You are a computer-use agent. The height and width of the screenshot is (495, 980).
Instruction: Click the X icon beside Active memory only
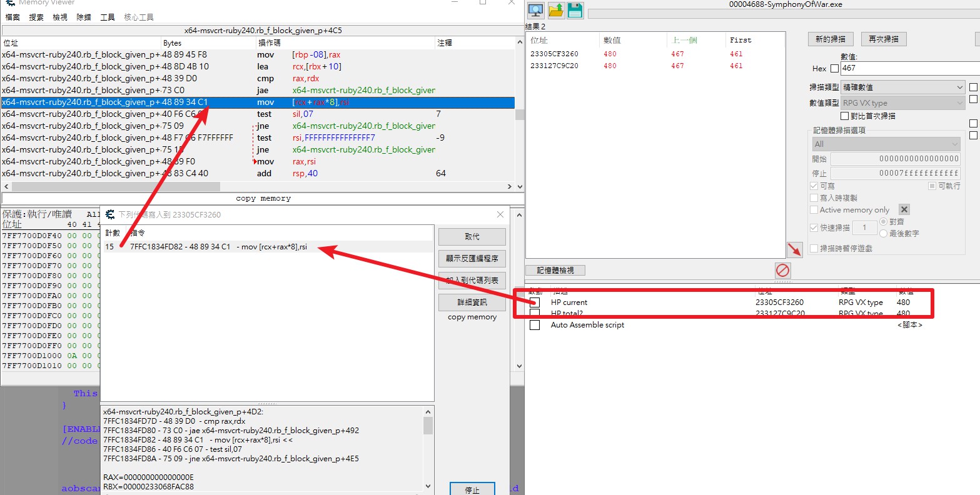pyautogui.click(x=904, y=209)
